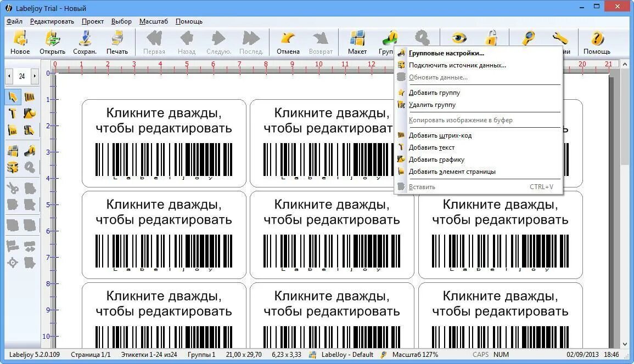This screenshot has height=364, width=634.
Task: Go to first page with Первая
Action: tap(154, 42)
